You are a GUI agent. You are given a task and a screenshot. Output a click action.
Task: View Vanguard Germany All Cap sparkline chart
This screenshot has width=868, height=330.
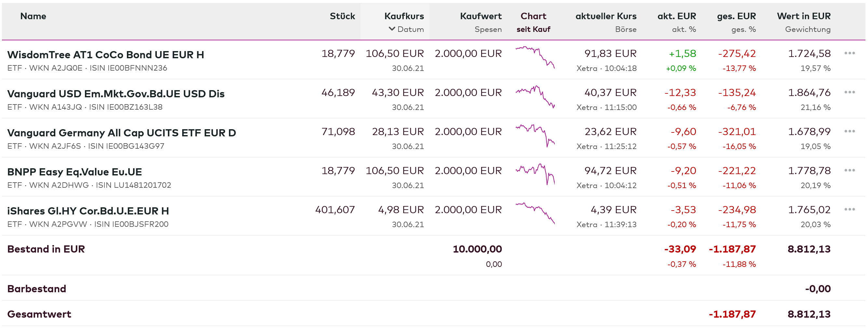(535, 136)
